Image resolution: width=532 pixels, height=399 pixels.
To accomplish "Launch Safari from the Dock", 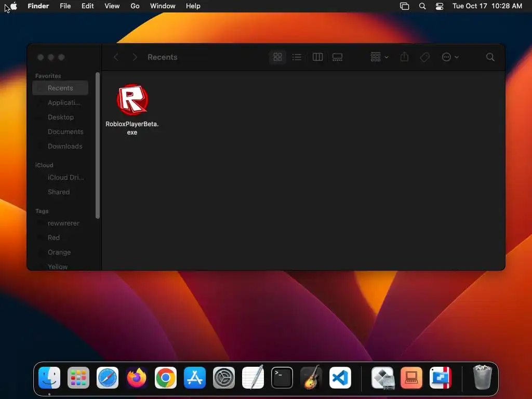I will (108, 378).
